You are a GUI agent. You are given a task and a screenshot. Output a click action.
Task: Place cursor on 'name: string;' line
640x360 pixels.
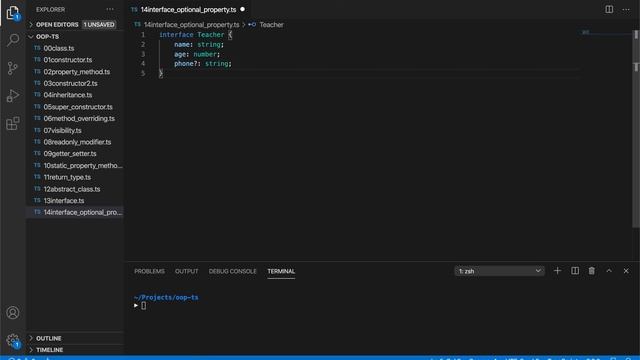(199, 44)
